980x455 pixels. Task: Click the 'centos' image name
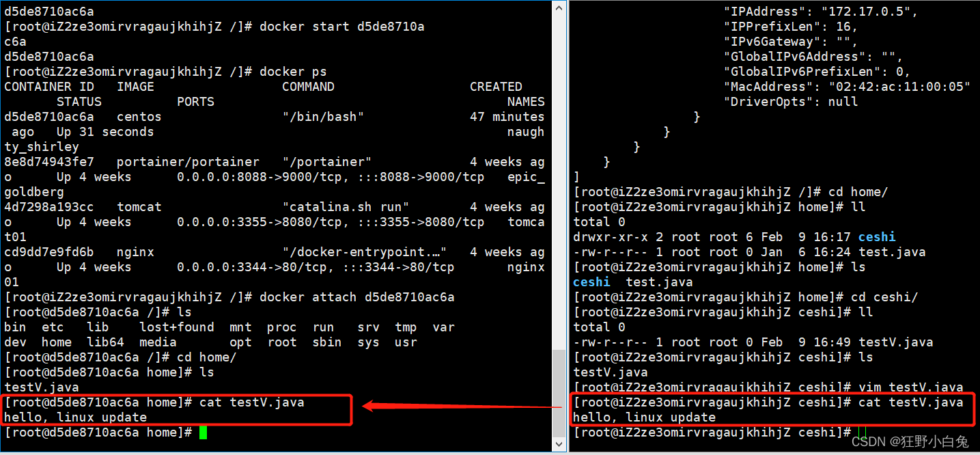point(139,117)
